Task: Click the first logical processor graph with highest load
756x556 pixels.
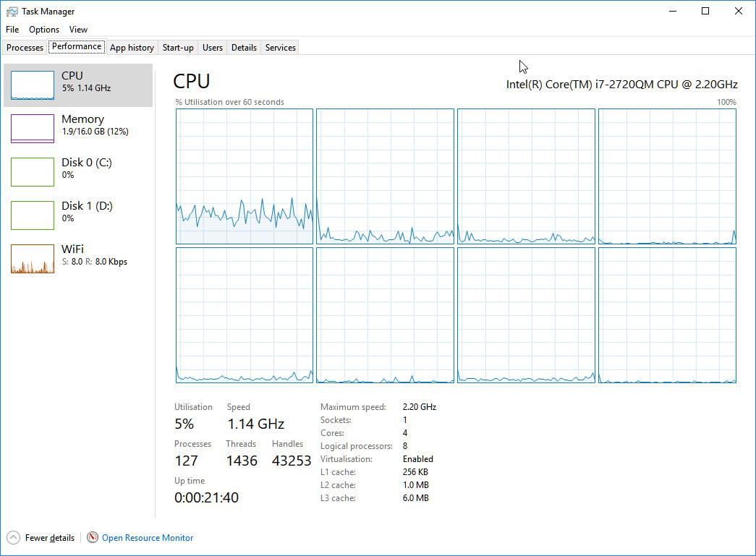Action: (x=245, y=176)
